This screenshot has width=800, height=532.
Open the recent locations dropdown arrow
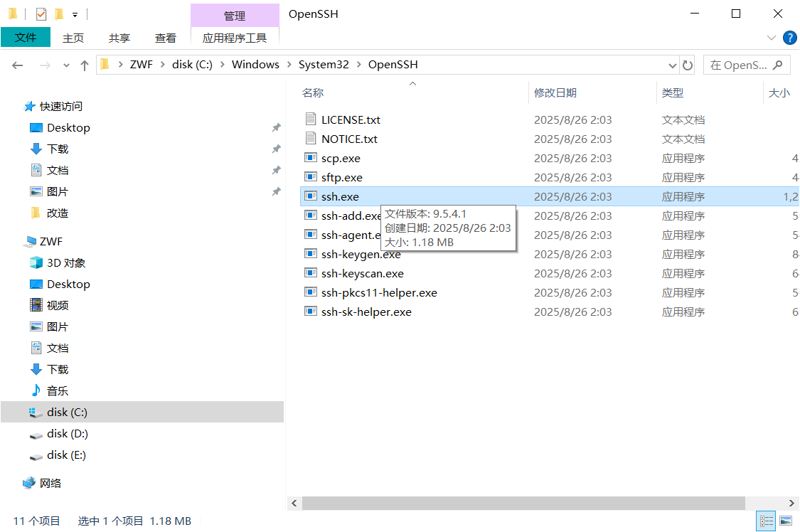click(x=66, y=65)
